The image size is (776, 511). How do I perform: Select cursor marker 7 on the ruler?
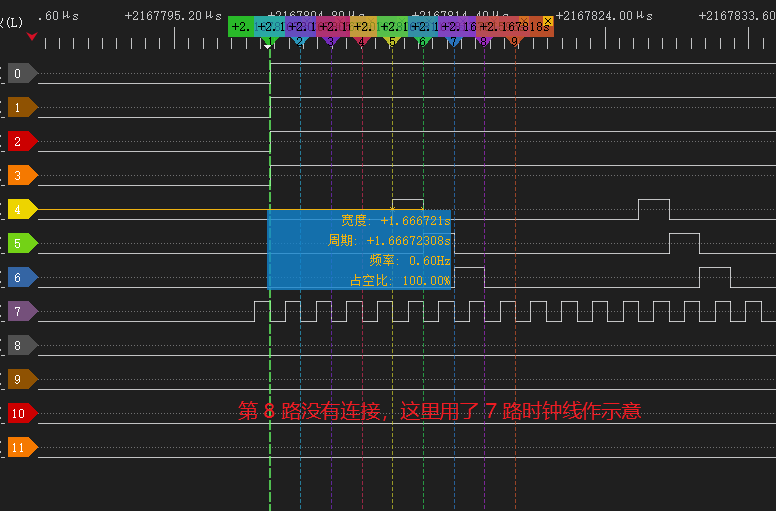tap(453, 42)
